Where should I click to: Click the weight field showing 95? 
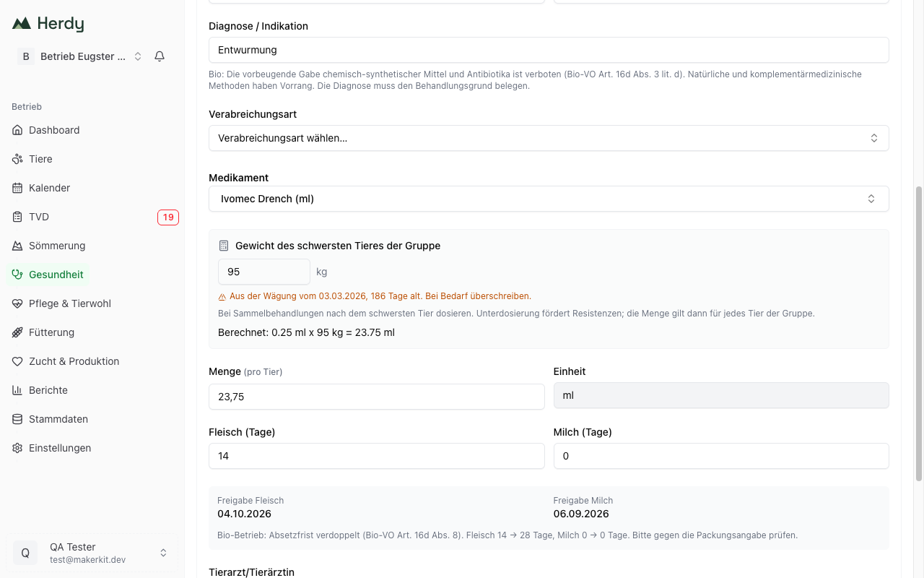(x=264, y=272)
